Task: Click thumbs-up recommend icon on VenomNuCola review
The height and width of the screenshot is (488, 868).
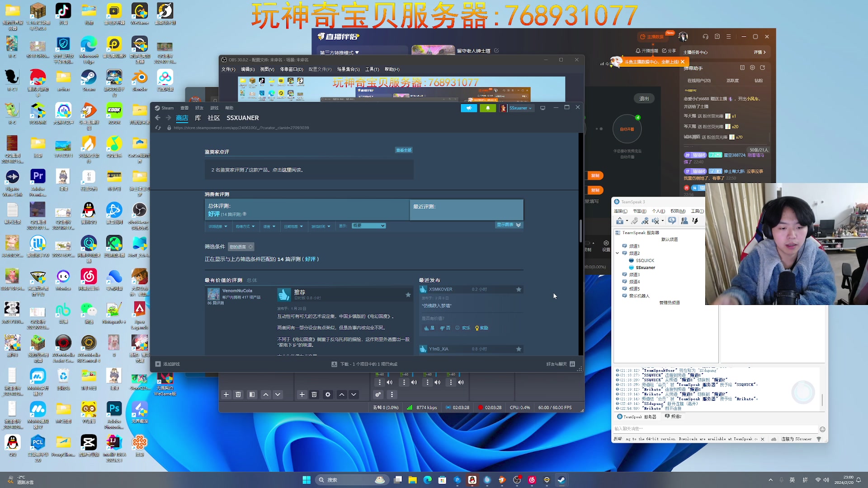Action: tap(284, 295)
